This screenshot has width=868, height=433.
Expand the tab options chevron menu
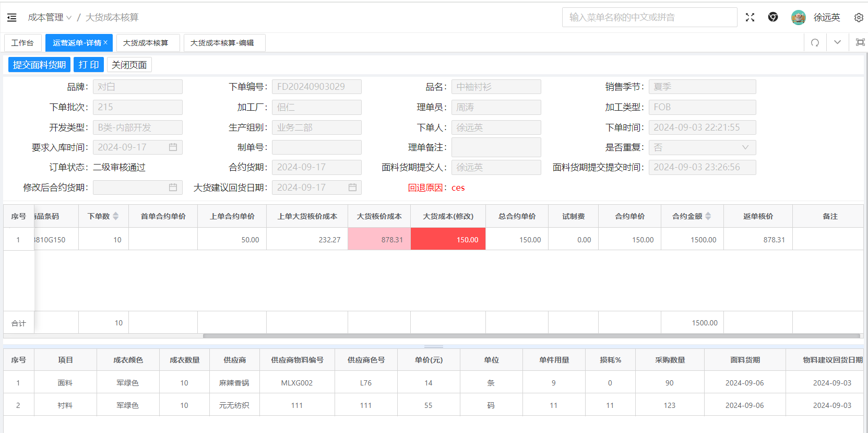click(837, 43)
